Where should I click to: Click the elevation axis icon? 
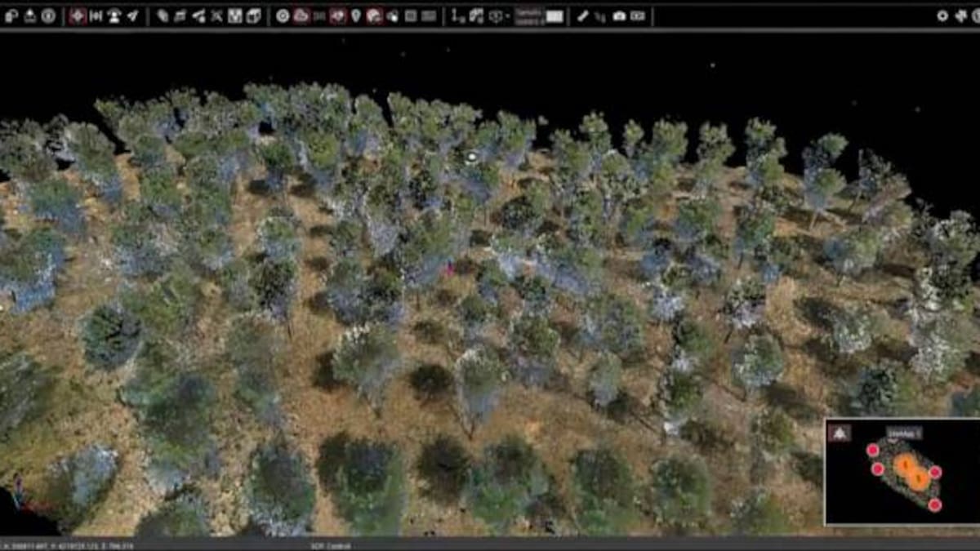point(459,16)
